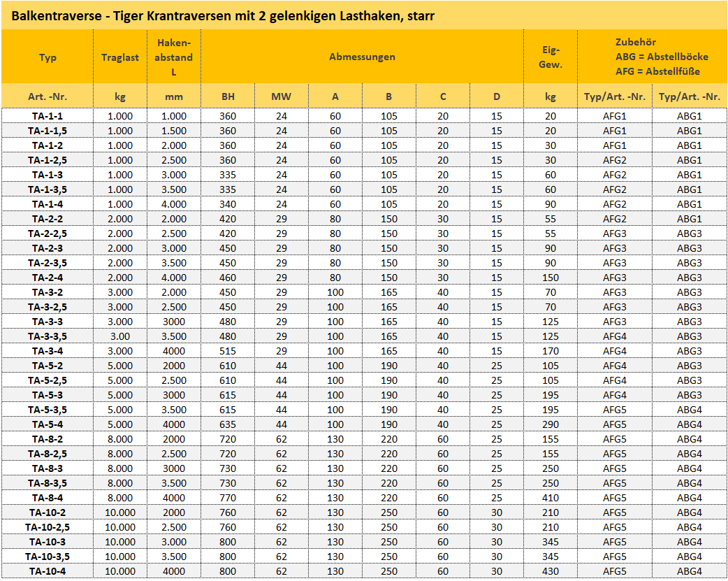The width and height of the screenshot is (728, 581).
Task: Select row label 'TA-2-4'
Action: pos(48,278)
